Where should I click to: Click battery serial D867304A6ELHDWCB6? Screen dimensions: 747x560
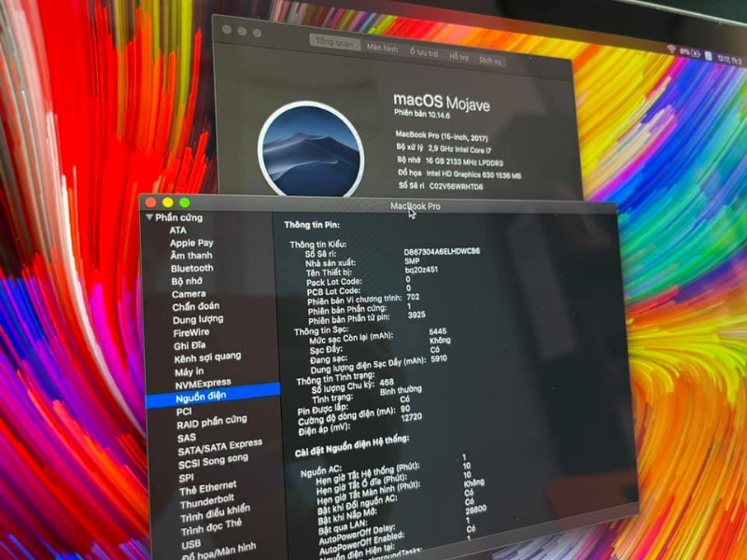click(442, 251)
